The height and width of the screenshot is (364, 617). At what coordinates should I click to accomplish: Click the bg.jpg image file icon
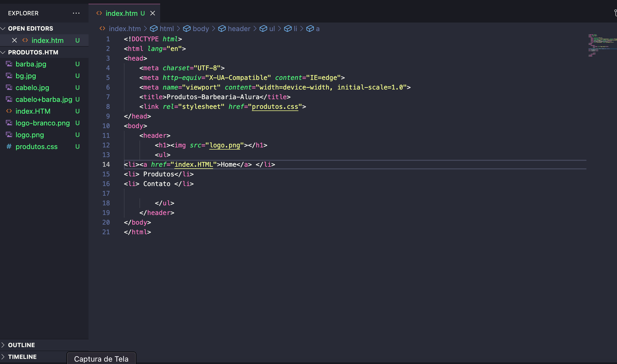point(9,76)
